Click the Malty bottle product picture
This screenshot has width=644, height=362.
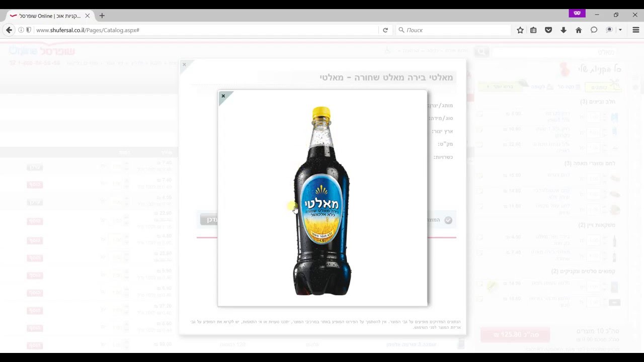322,201
